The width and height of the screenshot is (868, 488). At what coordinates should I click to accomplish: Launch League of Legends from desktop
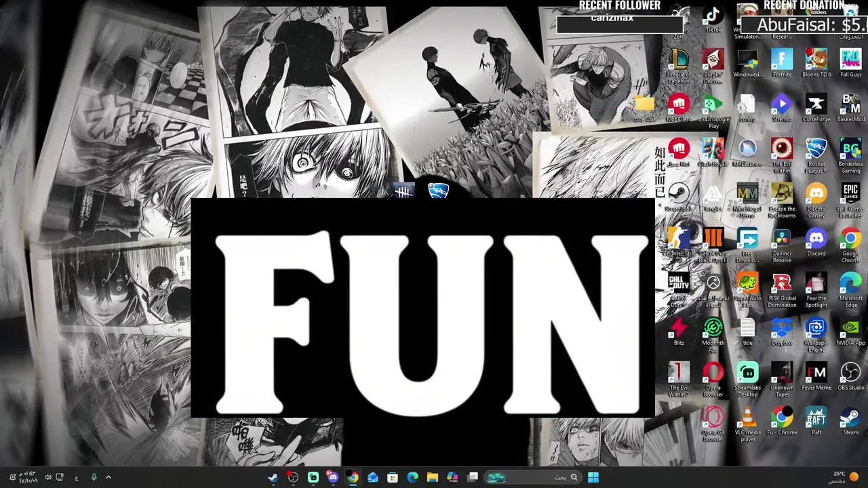679,66
